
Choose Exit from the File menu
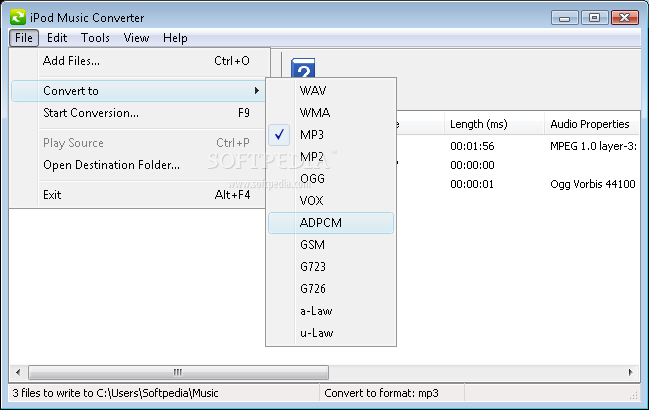point(140,195)
